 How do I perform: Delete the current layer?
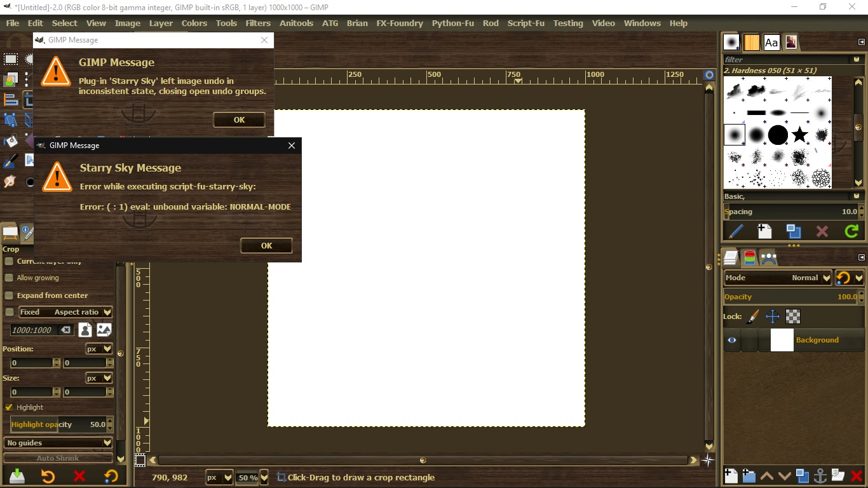[856, 476]
